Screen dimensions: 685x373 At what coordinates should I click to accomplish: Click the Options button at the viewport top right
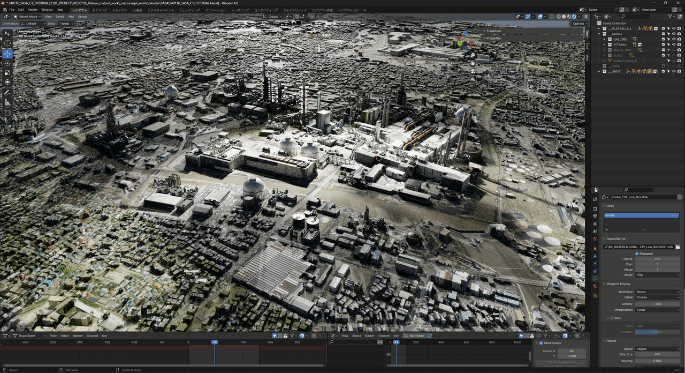(578, 24)
